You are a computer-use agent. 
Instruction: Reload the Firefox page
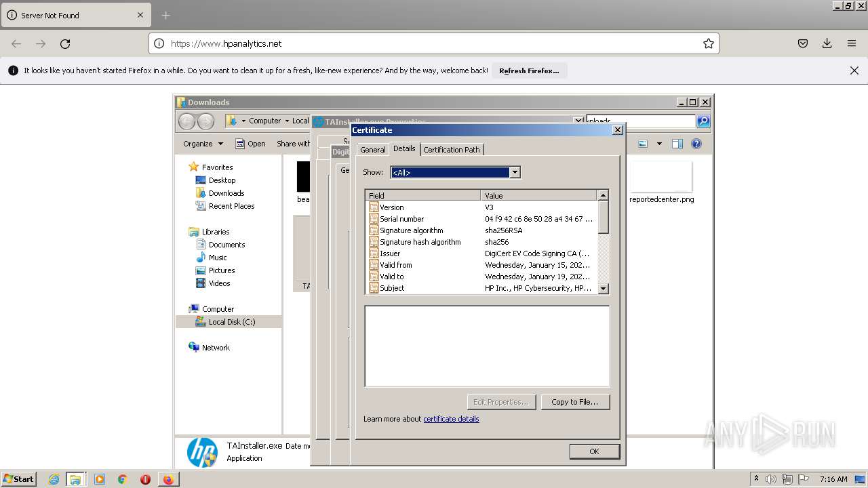[x=65, y=43]
